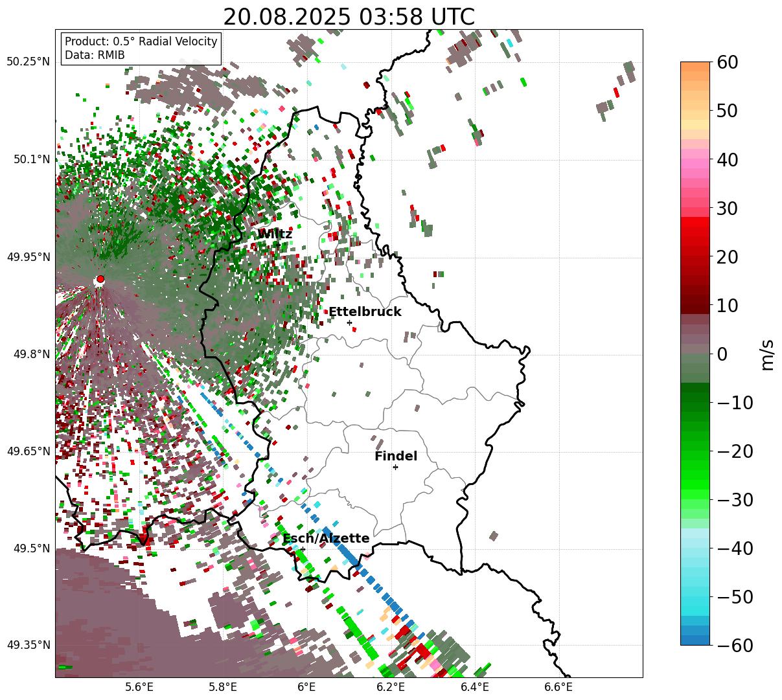The image size is (782, 700).
Task: Click the colorbar label −20
Action: (735, 451)
